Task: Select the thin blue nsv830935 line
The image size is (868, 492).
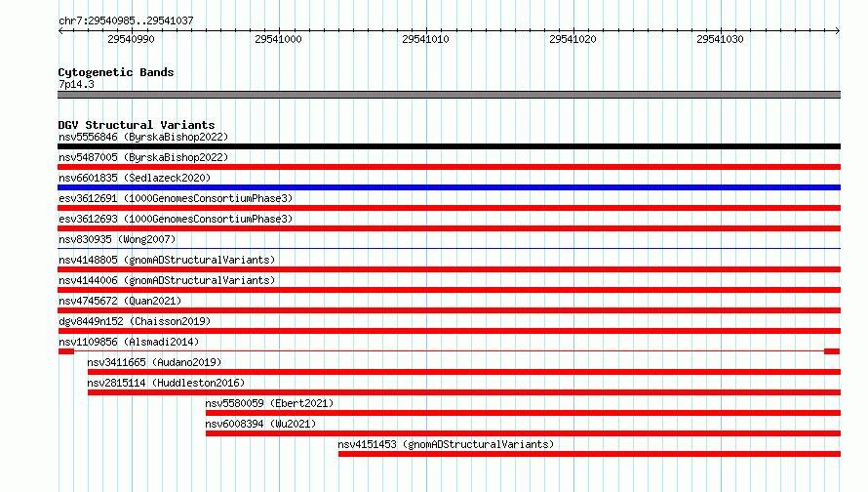Action: 449,248
